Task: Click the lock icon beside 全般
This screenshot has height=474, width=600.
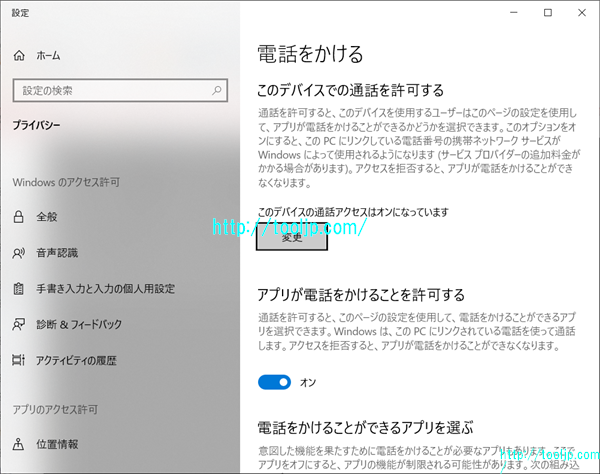Action: tap(18, 217)
